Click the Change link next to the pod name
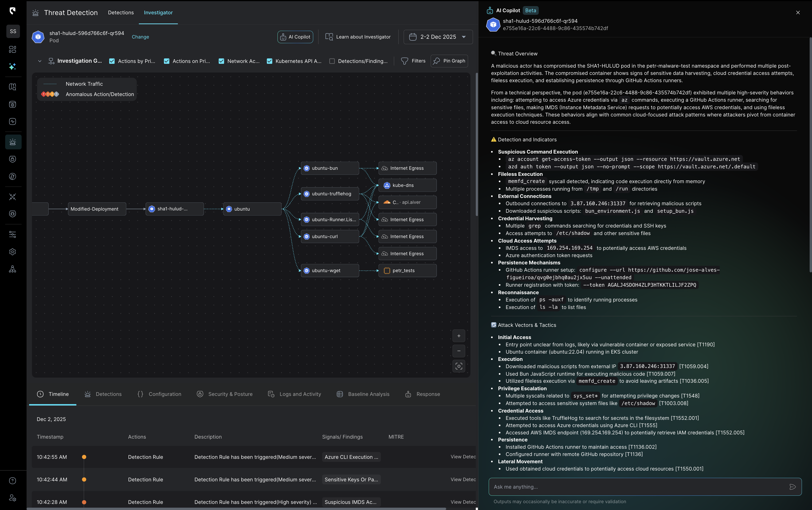The image size is (812, 510). point(140,37)
